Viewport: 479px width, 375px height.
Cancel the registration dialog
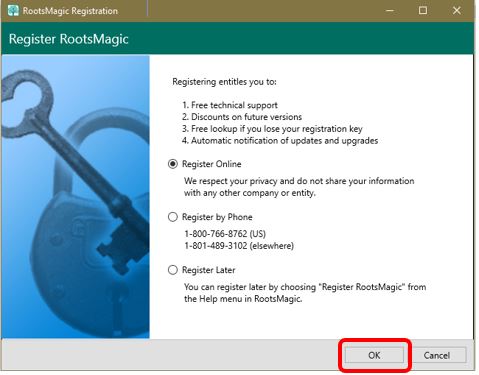(436, 355)
